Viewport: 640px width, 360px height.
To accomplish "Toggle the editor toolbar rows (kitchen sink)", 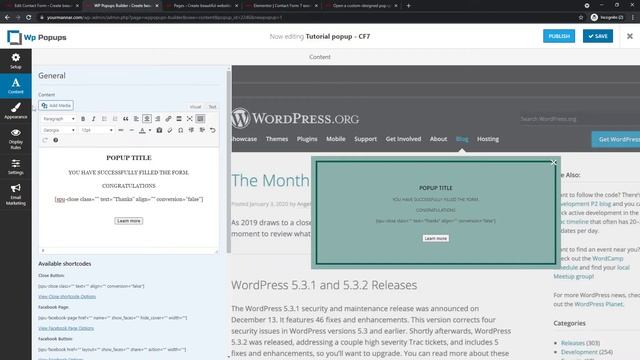I will tap(200, 119).
